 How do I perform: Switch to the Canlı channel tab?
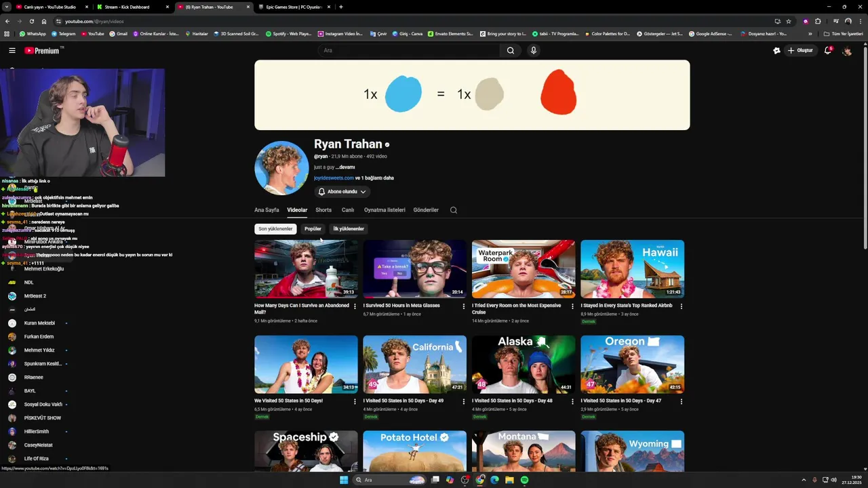coord(348,210)
